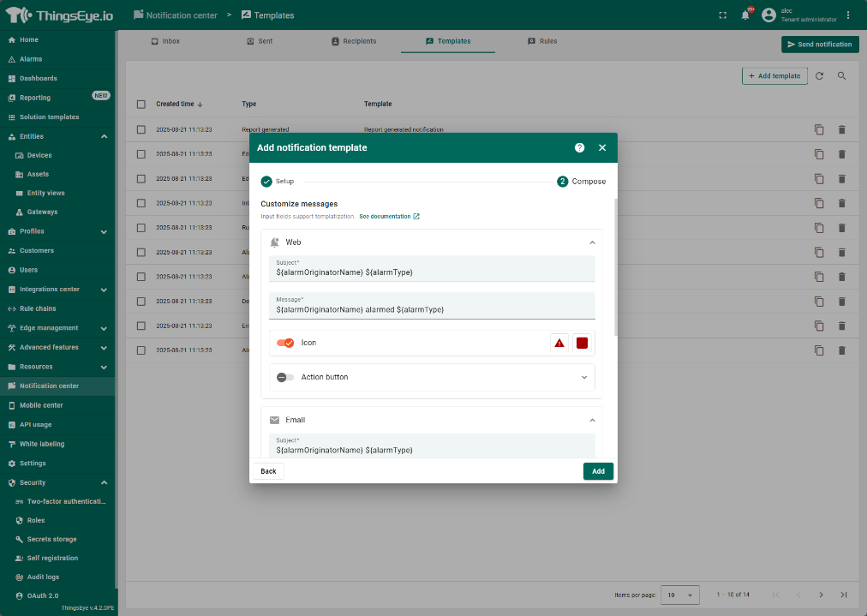Open Rule chains in sidebar
867x616 pixels.
pyautogui.click(x=38, y=308)
